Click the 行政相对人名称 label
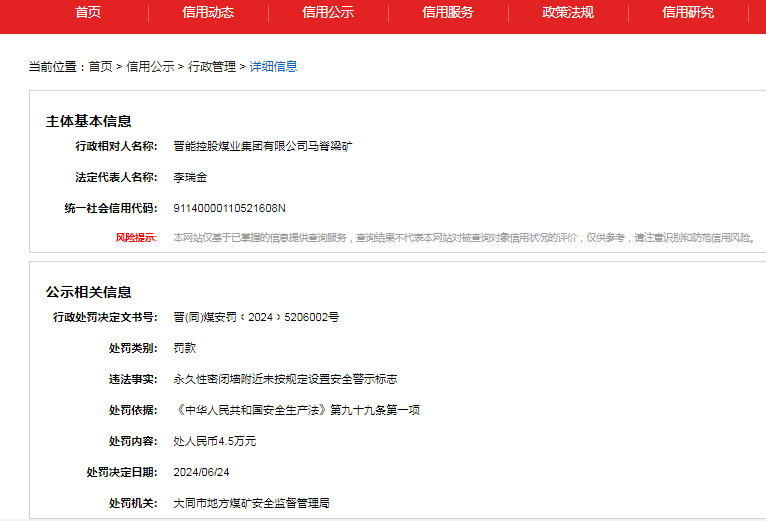Viewport: 766px width, 521px height. (x=116, y=146)
